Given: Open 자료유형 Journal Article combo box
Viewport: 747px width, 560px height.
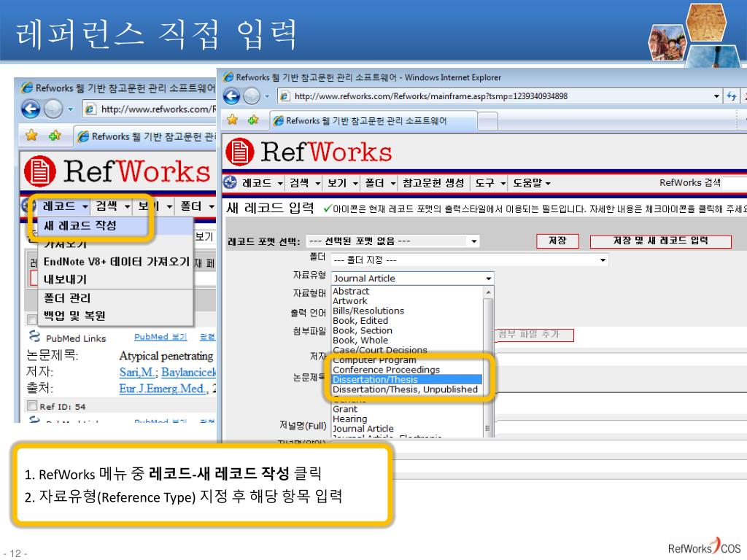Looking at the screenshot, I should (413, 278).
